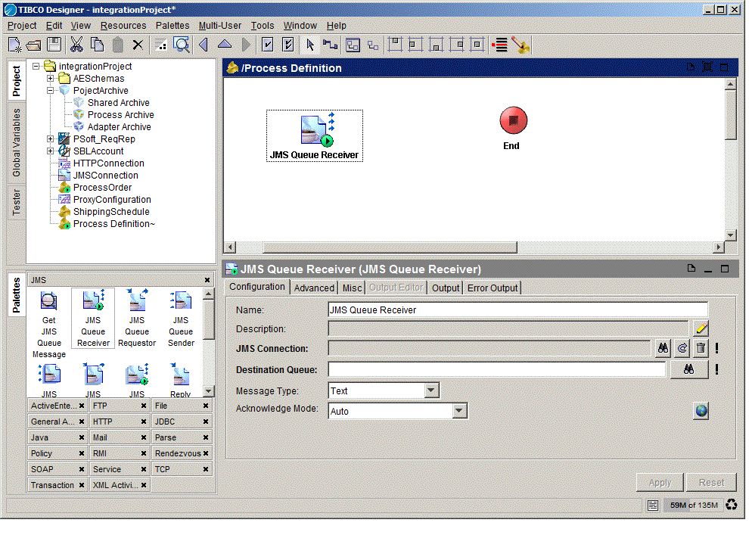The height and width of the screenshot is (560, 749).
Task: Click in the Destination Queue text field
Action: 496,369
